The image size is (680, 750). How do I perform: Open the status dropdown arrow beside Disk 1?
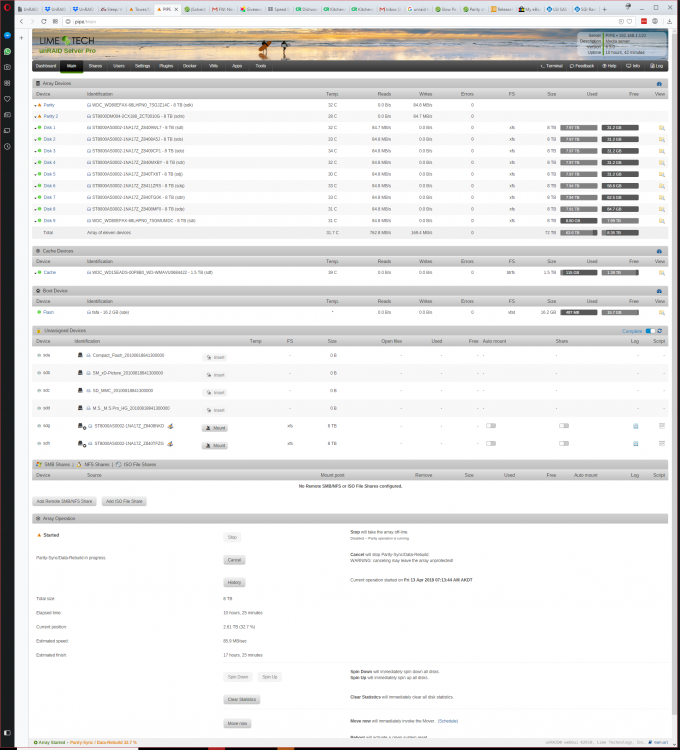point(35,128)
